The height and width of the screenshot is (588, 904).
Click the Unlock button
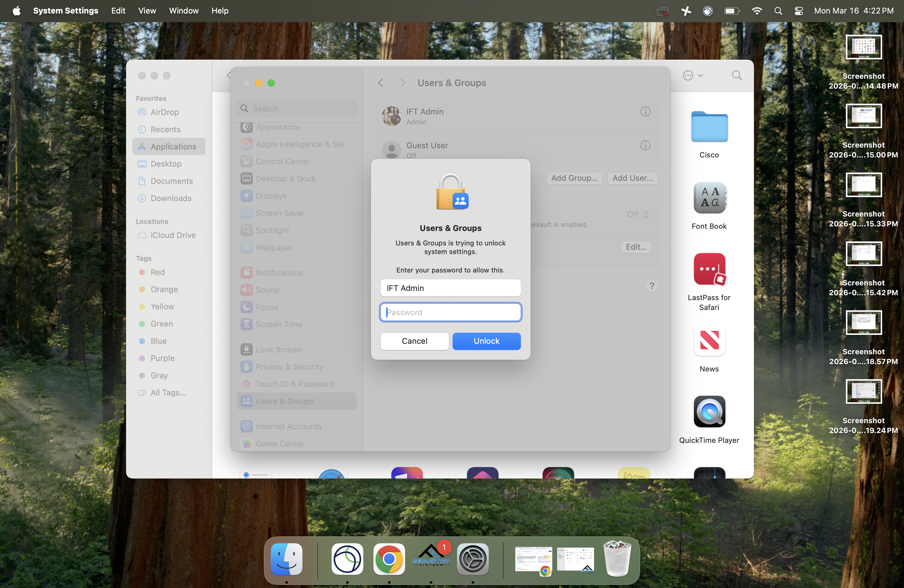pos(486,341)
